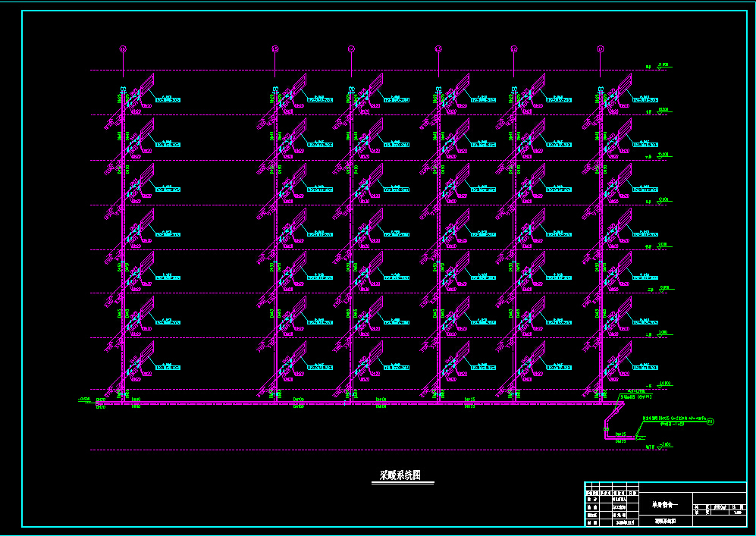Viewport: 756px width, 536px height.
Task: Select riser bubble 16 above the leftmost riser
Action: pyautogui.click(x=123, y=49)
